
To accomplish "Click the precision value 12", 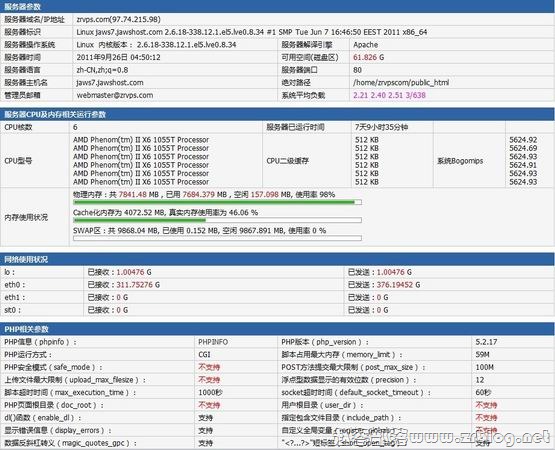I will pos(480,380).
